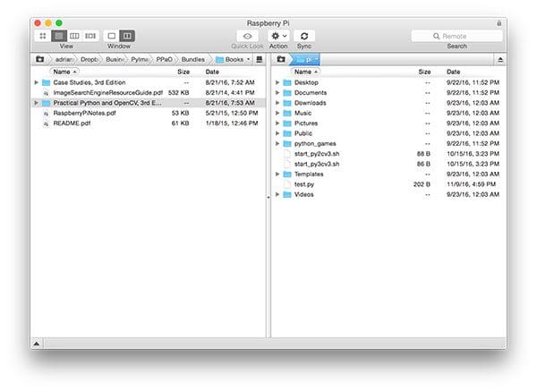Screen dimensions: 537x392
Task: Go to PyImage breadcrumb folder
Action: click(x=140, y=60)
